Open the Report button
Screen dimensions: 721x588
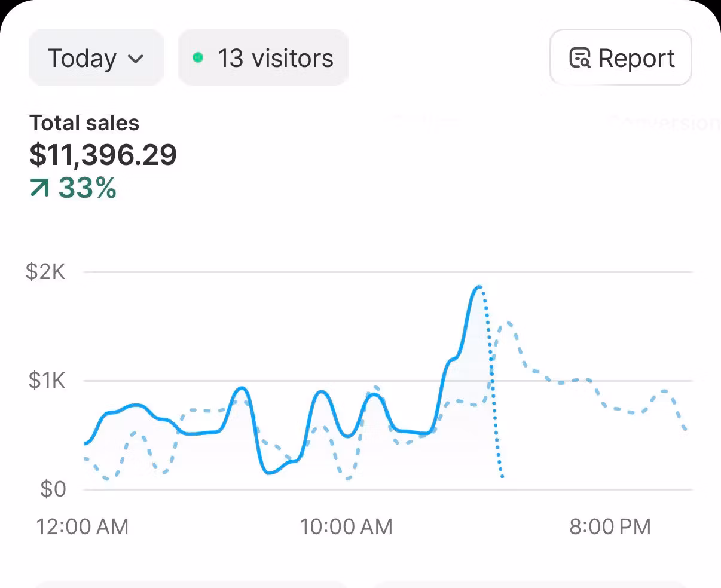click(621, 58)
